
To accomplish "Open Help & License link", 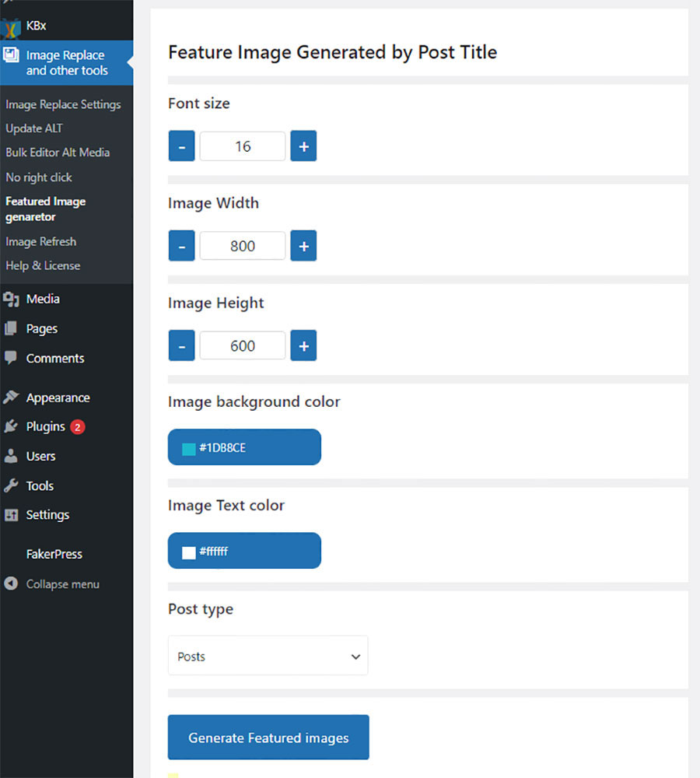I will click(43, 265).
